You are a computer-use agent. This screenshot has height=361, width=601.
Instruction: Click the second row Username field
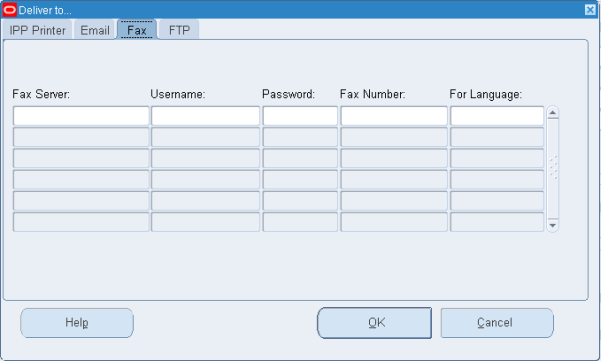205,137
